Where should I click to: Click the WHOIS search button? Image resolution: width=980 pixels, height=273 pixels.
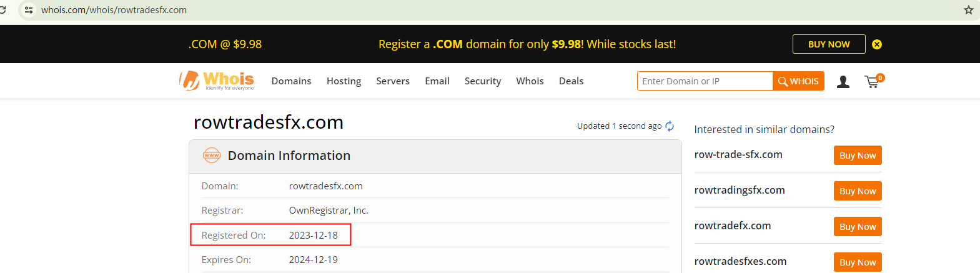point(798,81)
